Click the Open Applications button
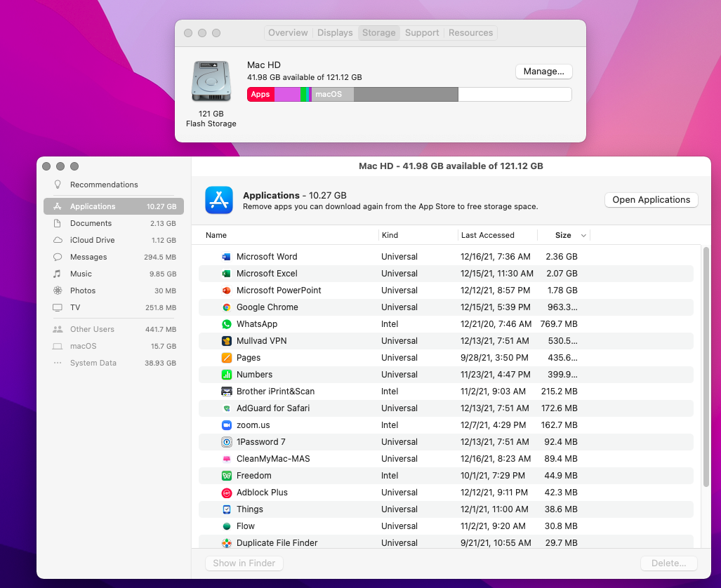This screenshot has width=721, height=588. click(x=651, y=199)
